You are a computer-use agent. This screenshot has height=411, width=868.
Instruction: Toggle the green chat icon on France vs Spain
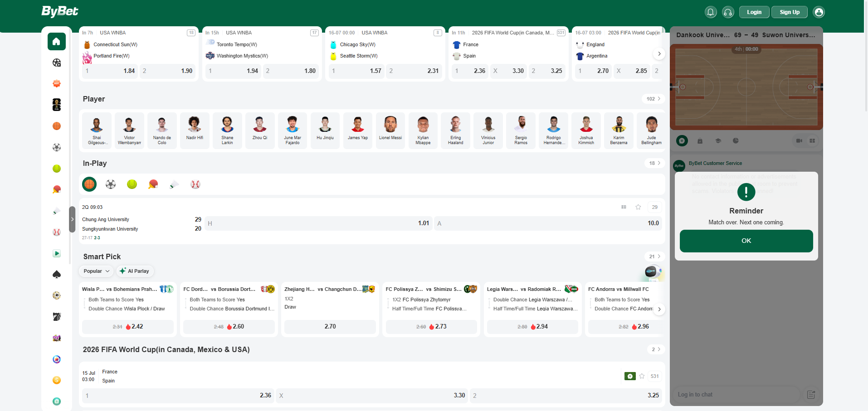tap(630, 376)
